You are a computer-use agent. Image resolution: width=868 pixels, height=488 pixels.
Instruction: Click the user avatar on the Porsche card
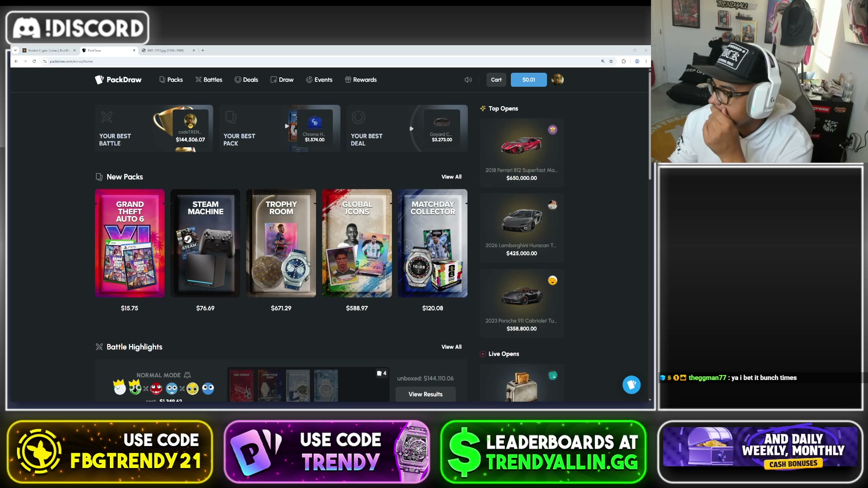tap(552, 281)
